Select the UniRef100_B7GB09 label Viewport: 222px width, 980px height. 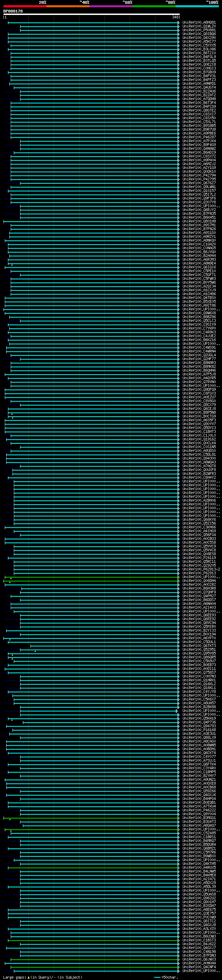tap(199, 72)
